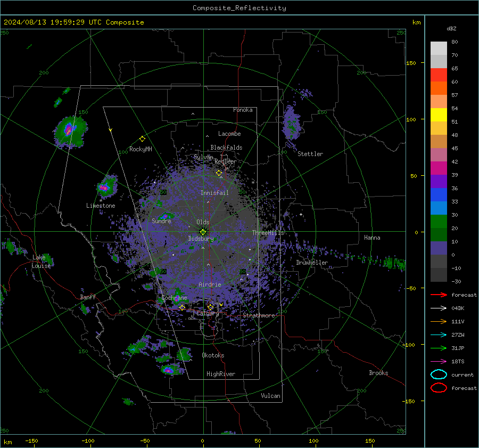
Task: Select the 65 dBZ red color swatch
Action: click(439, 75)
